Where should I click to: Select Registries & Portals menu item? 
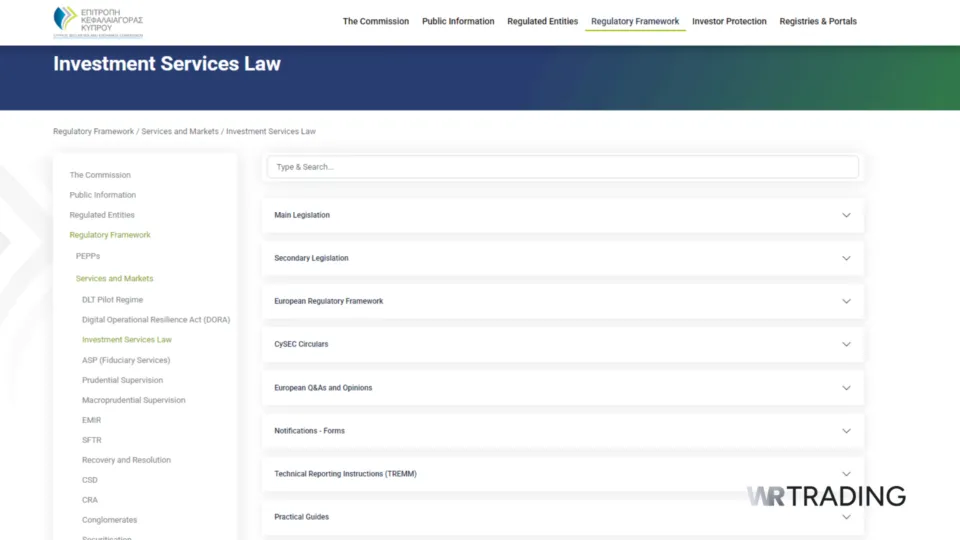[817, 21]
